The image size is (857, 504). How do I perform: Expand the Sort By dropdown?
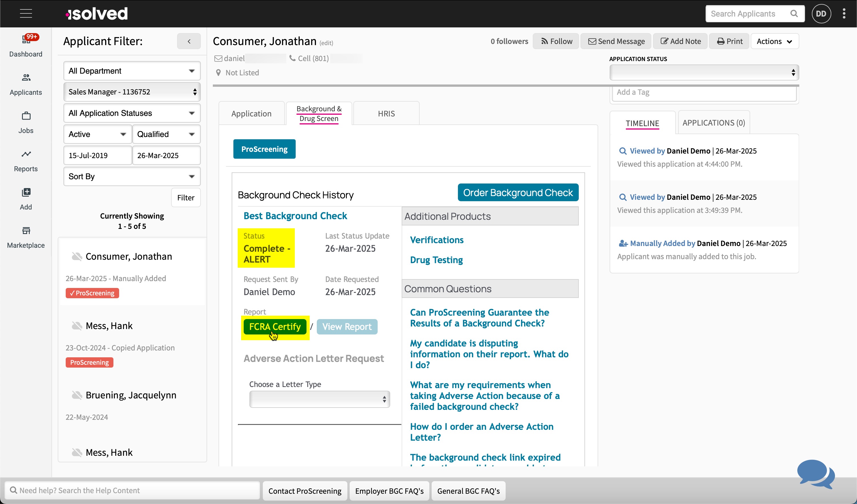point(132,176)
